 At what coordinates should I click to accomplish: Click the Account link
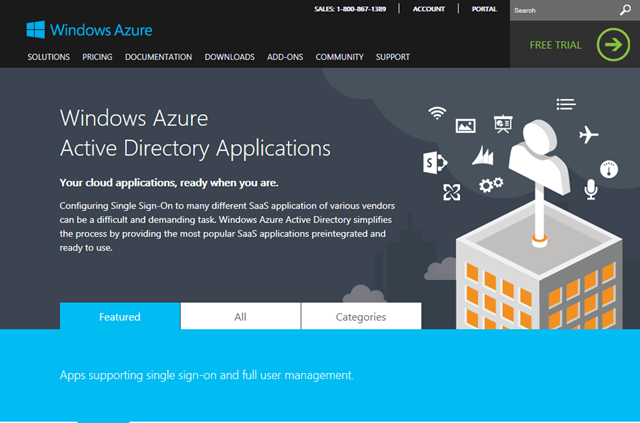429,9
